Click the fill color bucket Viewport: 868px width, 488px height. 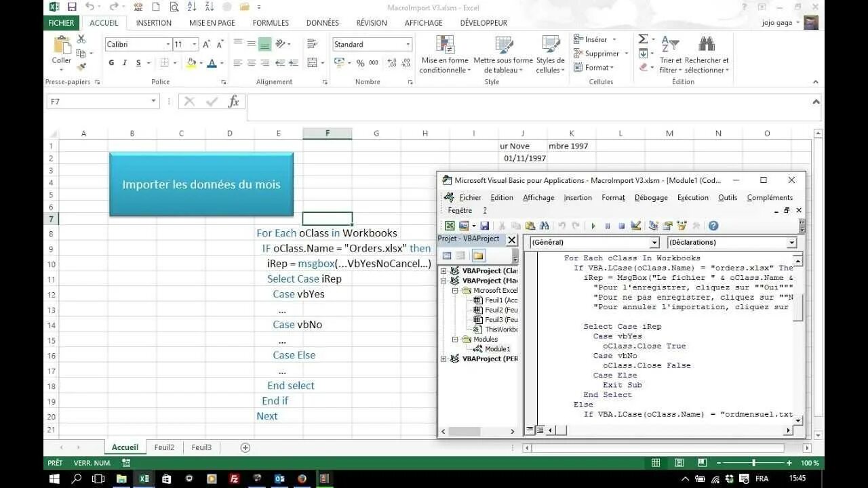(x=191, y=63)
